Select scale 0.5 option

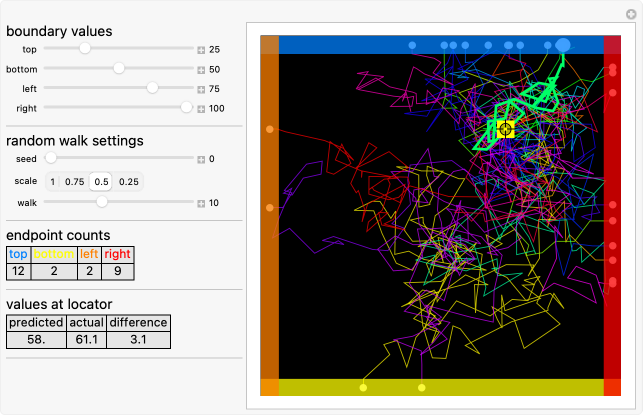pos(101,182)
